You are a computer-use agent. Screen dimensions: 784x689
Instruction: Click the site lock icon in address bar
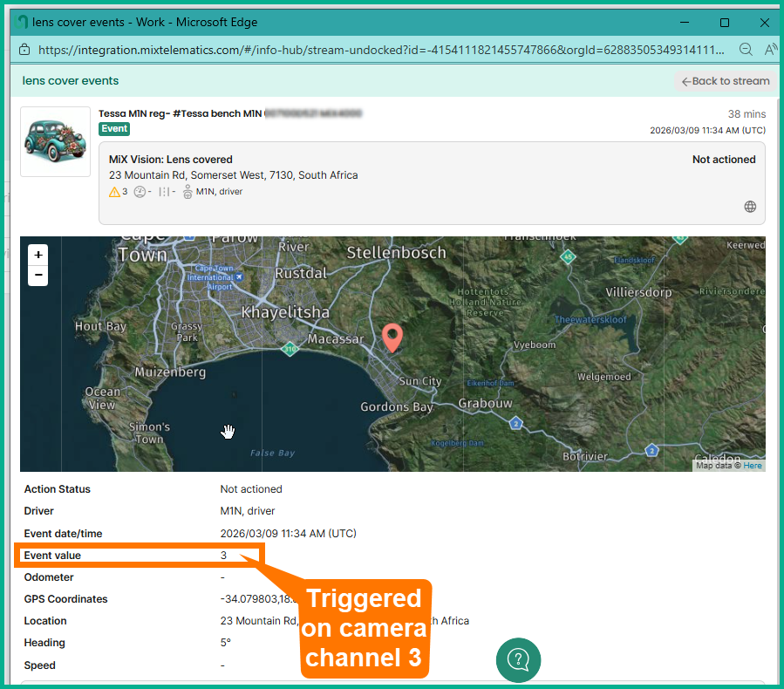tap(24, 50)
